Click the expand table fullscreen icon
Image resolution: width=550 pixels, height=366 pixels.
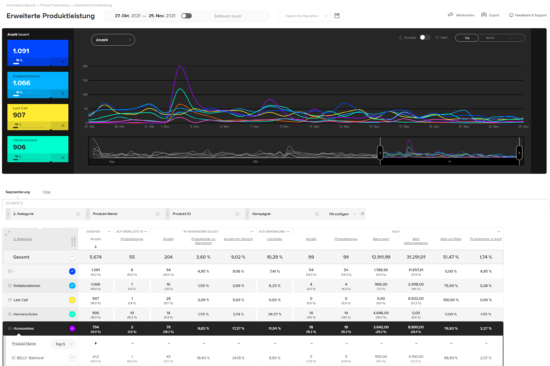coord(8,233)
